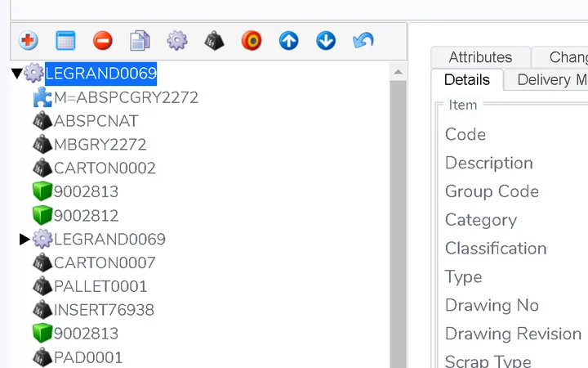The height and width of the screenshot is (368, 588).
Task: Click the green cube icon beside 9002812
Action: (x=42, y=216)
